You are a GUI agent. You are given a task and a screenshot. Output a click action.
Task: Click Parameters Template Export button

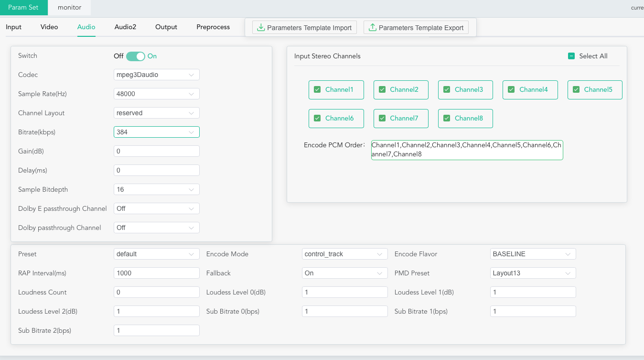(416, 28)
